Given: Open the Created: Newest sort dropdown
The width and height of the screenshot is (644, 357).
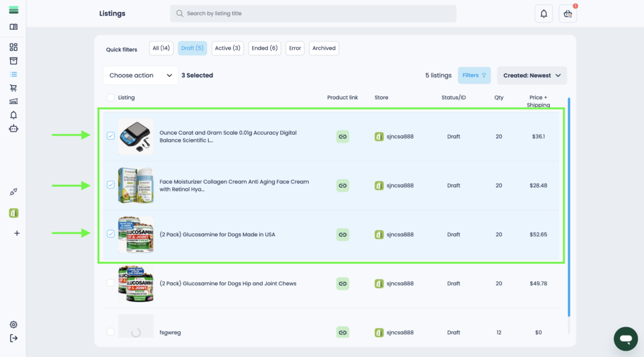Looking at the screenshot, I should click(x=531, y=76).
